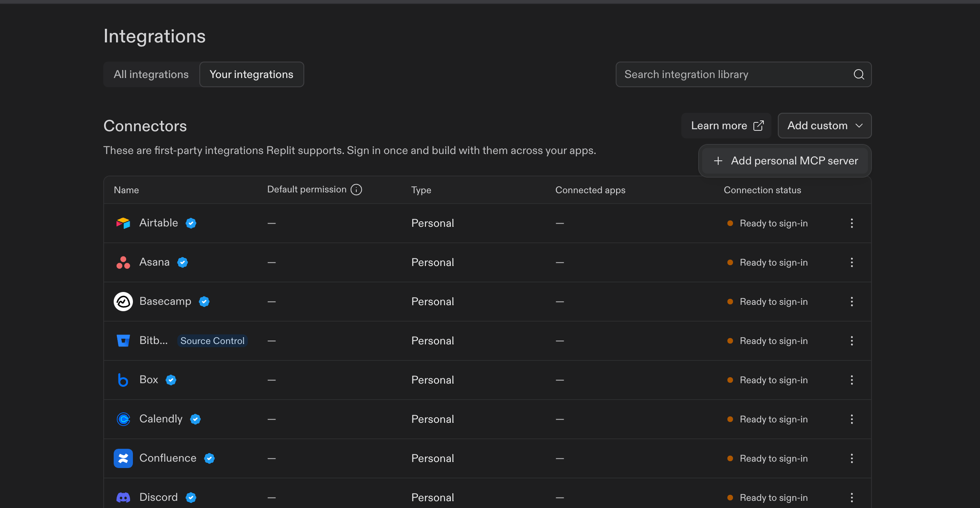This screenshot has width=980, height=508.
Task: Open Bitbucket row more options menu
Action: coord(852,341)
